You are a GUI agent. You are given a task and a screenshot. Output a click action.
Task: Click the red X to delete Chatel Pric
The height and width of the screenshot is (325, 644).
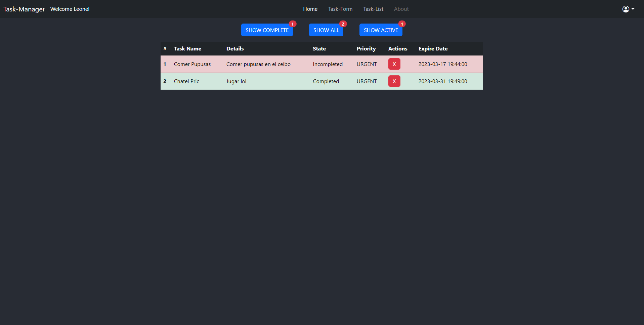394,81
